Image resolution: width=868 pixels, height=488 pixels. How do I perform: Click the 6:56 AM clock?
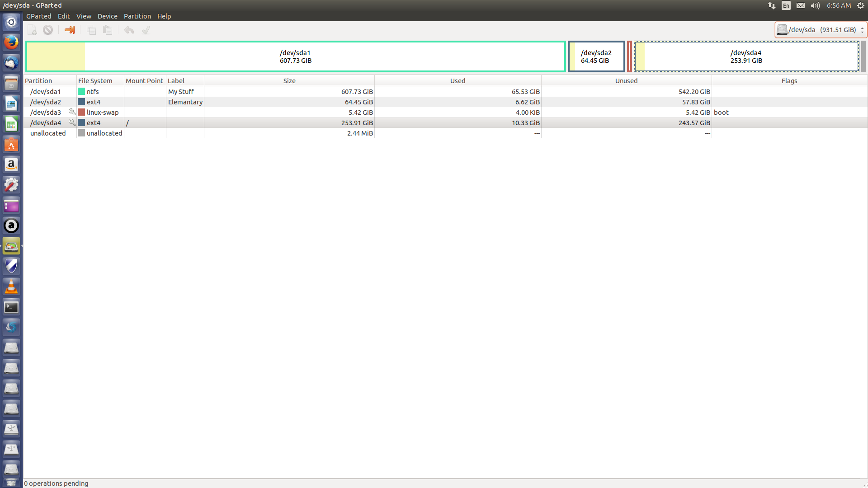click(x=839, y=5)
